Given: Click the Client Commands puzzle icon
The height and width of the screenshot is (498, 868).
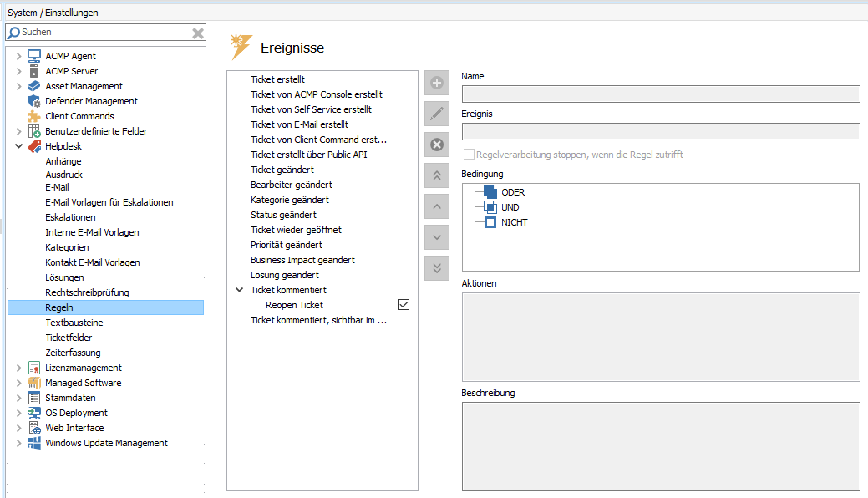Looking at the screenshot, I should tap(34, 116).
